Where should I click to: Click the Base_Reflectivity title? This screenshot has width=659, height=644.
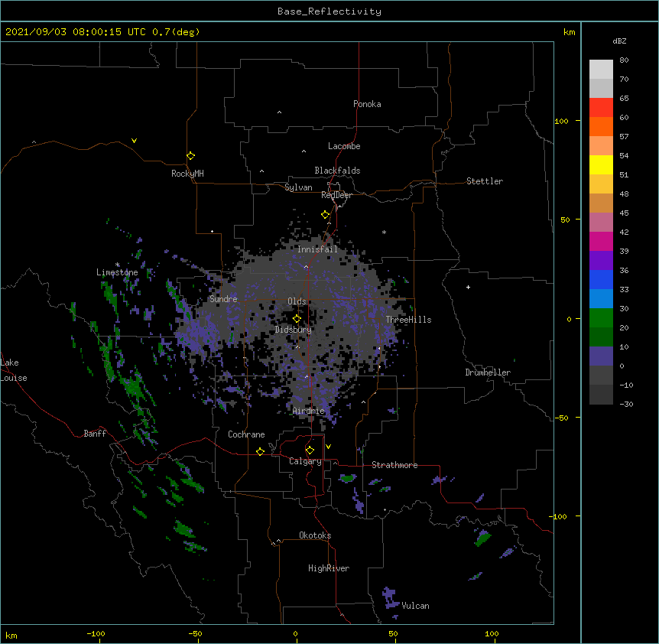click(x=329, y=11)
